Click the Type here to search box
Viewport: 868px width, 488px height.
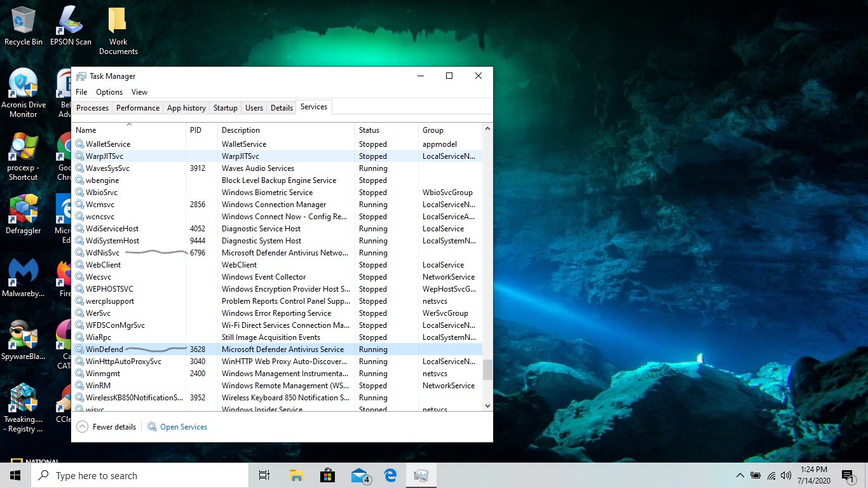(140, 475)
